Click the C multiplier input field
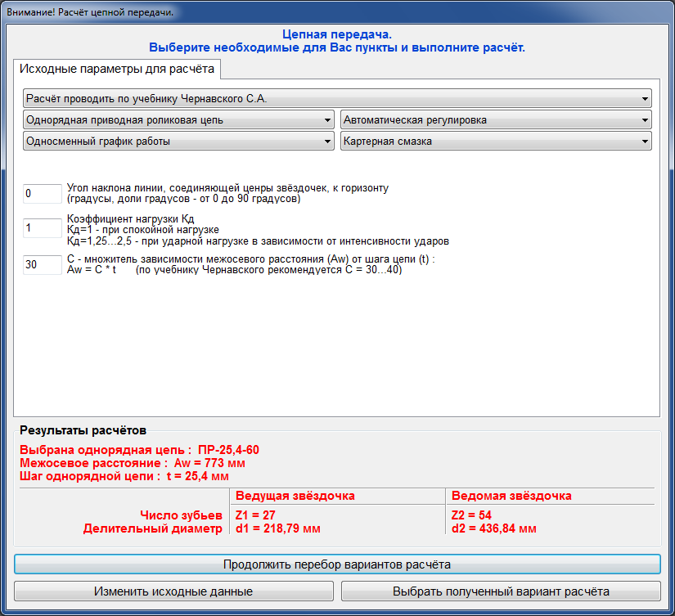 [x=43, y=265]
